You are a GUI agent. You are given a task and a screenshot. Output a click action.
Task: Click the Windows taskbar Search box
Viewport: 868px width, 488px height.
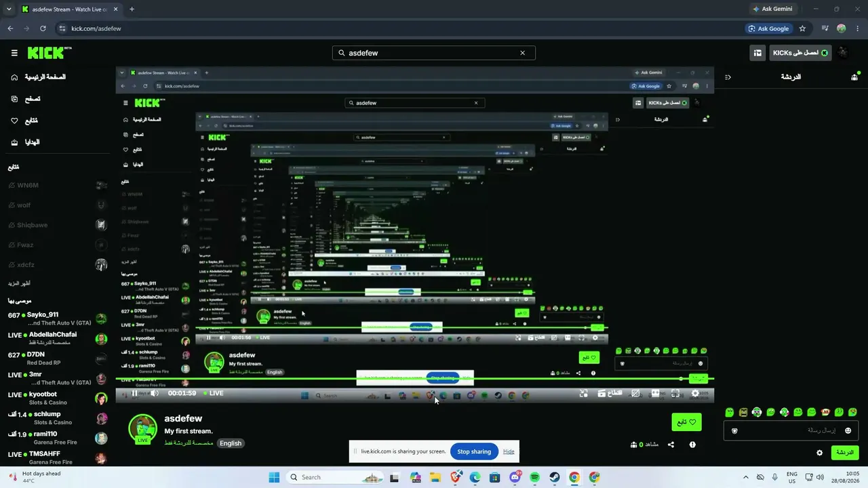[x=335, y=477]
